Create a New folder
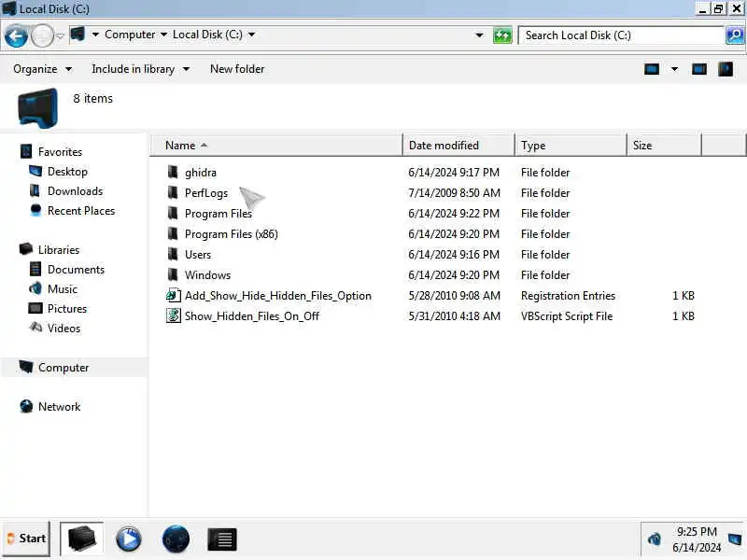The image size is (747, 560). point(237,69)
